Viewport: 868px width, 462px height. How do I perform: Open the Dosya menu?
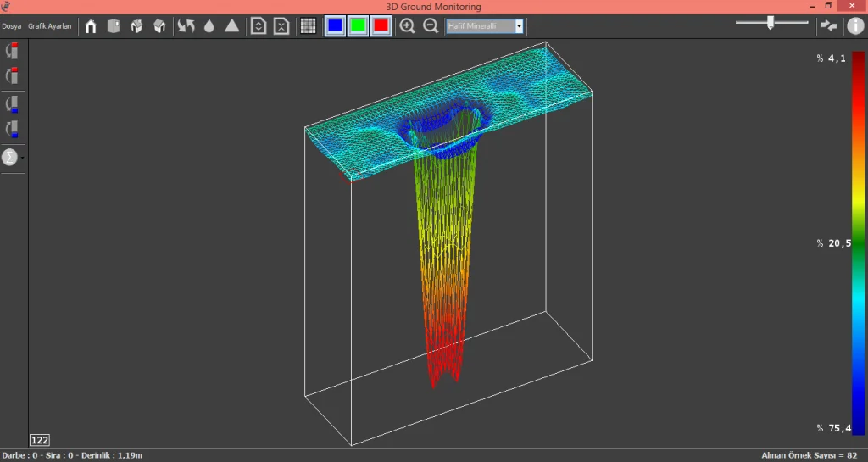[11, 26]
